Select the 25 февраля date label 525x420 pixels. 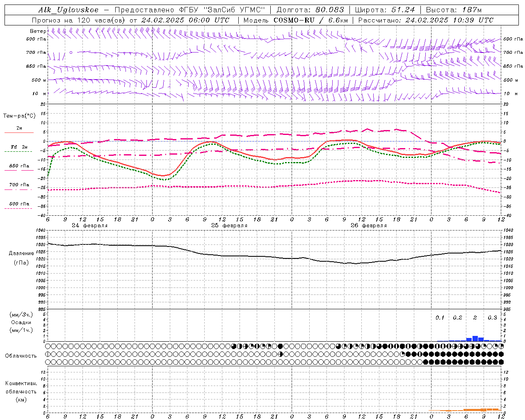tap(229, 226)
